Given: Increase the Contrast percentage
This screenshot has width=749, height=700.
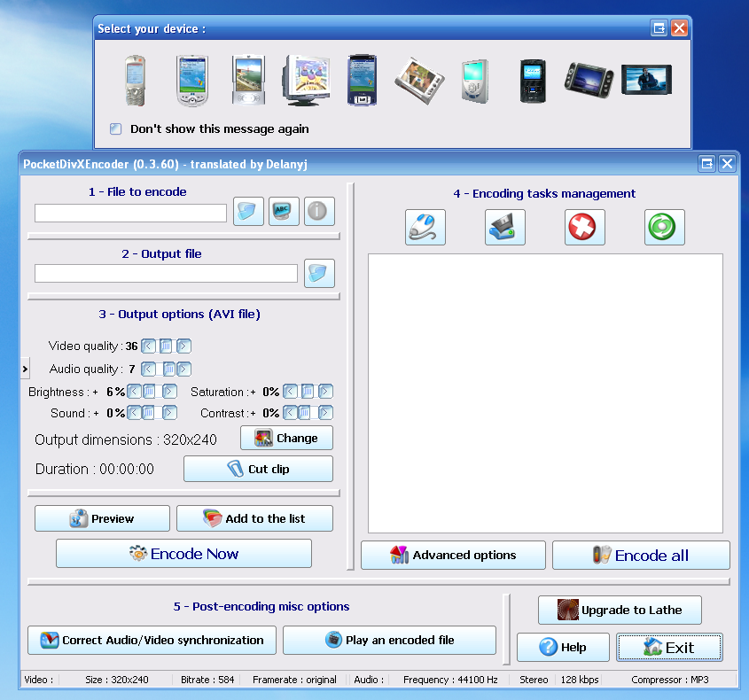Looking at the screenshot, I should click(x=326, y=413).
